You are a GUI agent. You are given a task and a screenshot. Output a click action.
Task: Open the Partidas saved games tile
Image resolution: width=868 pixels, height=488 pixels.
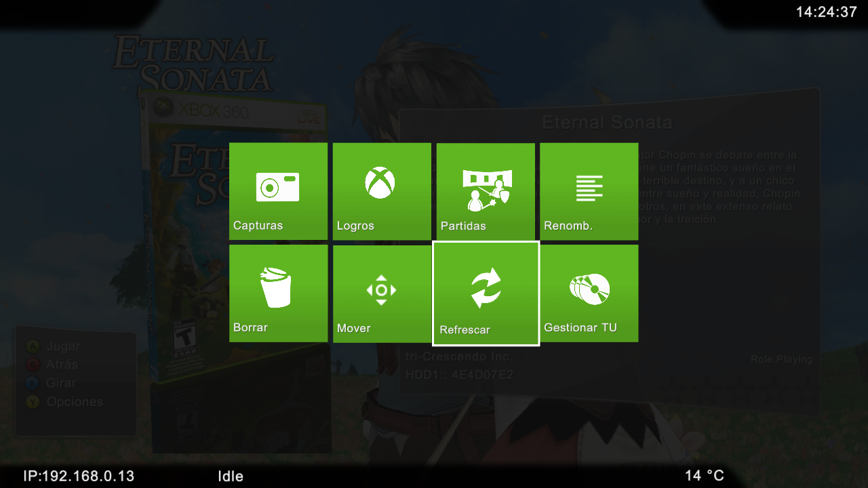pyautogui.click(x=486, y=191)
